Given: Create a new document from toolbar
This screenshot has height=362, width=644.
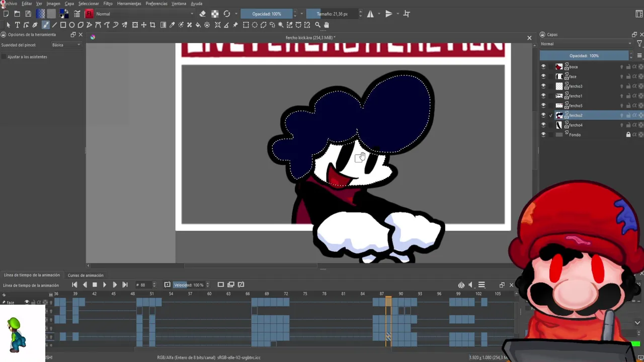Looking at the screenshot, I should pyautogui.click(x=6, y=14).
